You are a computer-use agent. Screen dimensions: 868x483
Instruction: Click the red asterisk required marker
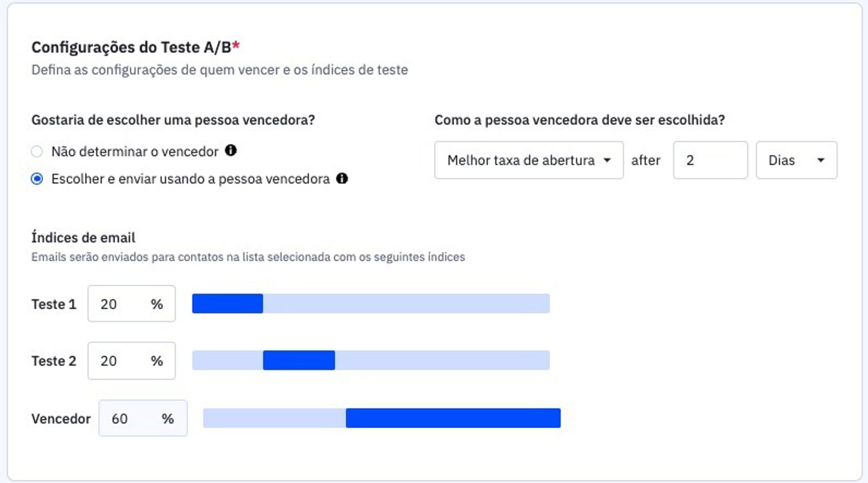pos(236,46)
